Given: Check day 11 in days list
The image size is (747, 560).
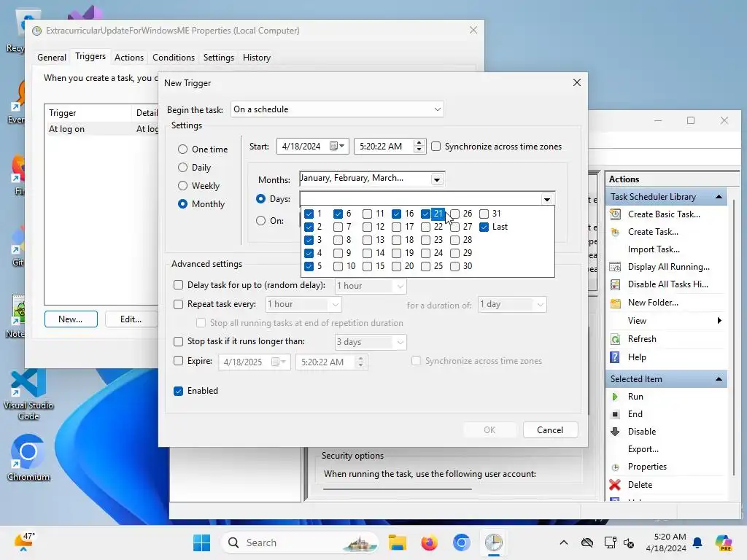Looking at the screenshot, I should [368, 214].
